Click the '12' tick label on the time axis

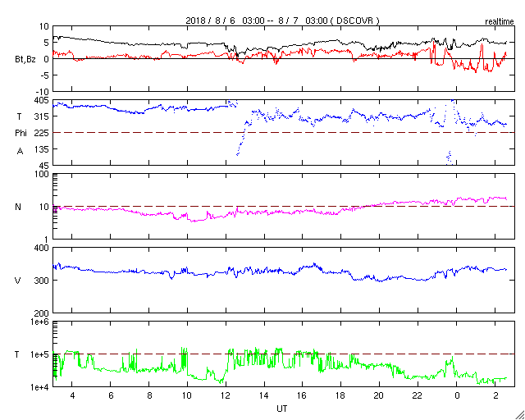tap(226, 395)
